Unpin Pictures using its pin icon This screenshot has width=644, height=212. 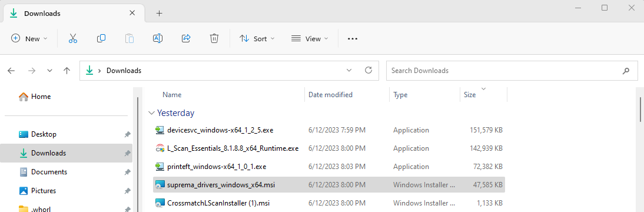tap(127, 191)
